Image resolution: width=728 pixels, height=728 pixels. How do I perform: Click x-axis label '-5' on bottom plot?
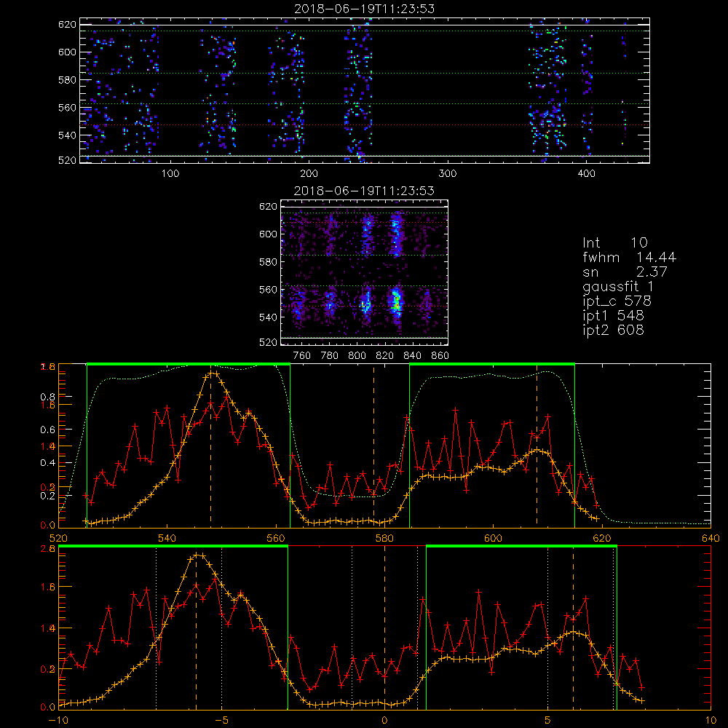pos(221,721)
